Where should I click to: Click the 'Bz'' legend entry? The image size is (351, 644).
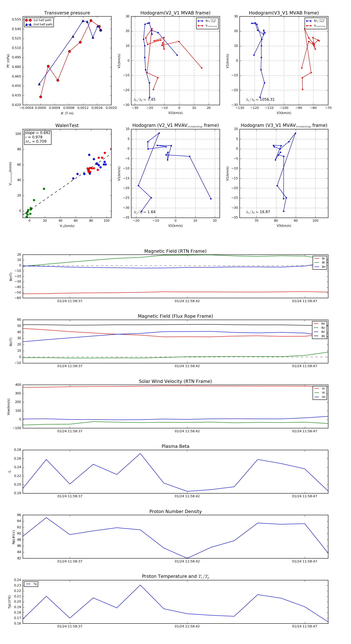pyautogui.click(x=320, y=332)
